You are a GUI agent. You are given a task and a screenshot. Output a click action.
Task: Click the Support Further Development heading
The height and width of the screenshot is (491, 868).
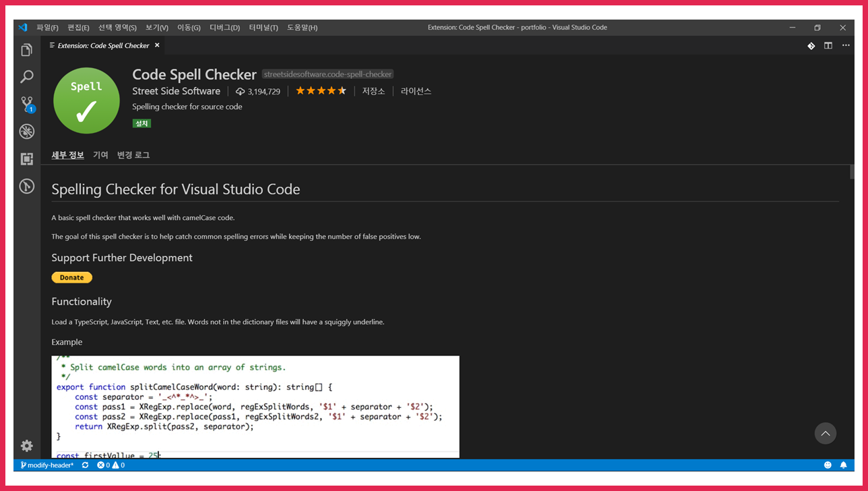pyautogui.click(x=122, y=258)
